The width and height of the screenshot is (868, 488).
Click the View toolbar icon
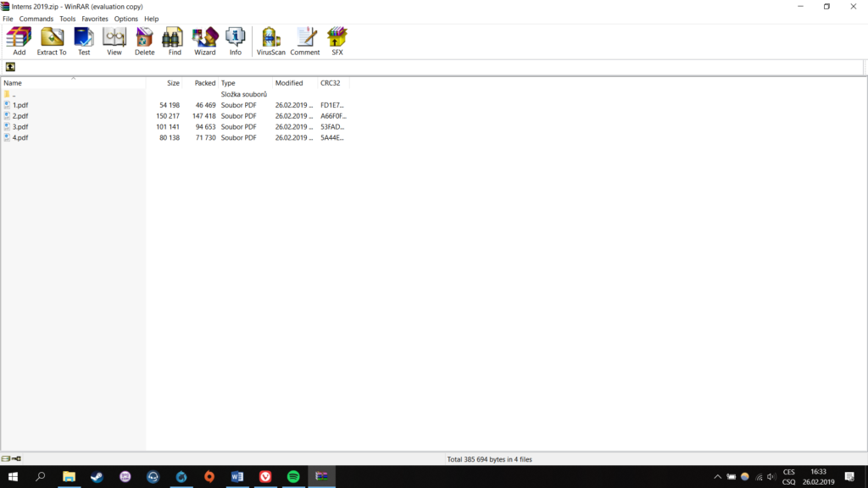coord(114,42)
